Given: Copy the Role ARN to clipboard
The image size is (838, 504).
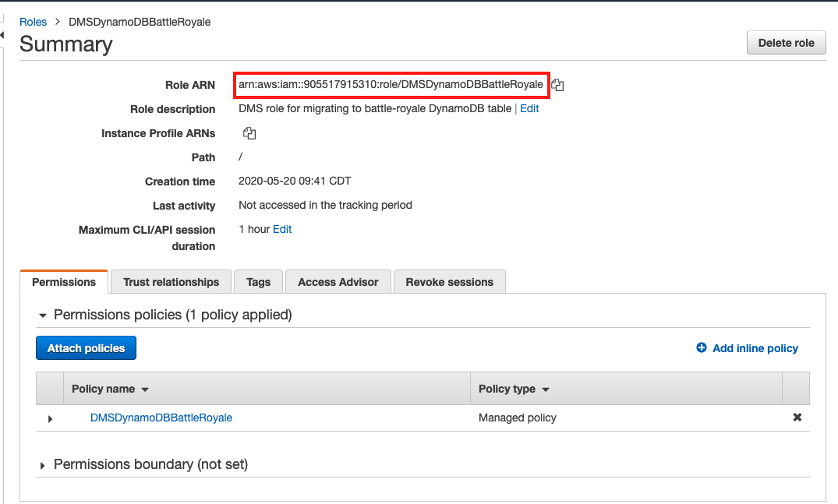Looking at the screenshot, I should coord(557,85).
